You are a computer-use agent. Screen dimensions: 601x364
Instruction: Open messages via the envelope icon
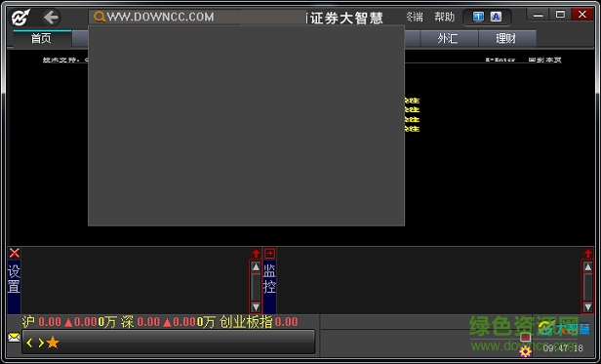tap(15, 338)
